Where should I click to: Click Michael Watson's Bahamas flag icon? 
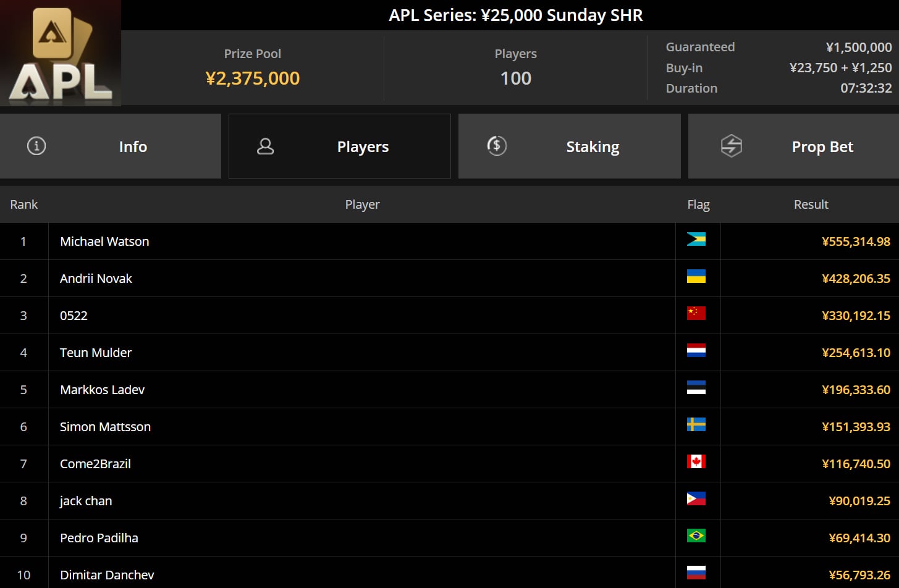[x=696, y=240]
